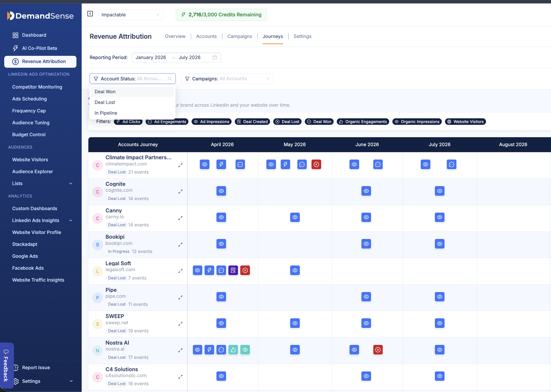
Task: Click Legal Soft red Deal Lost icon in April
Action: pos(245,270)
